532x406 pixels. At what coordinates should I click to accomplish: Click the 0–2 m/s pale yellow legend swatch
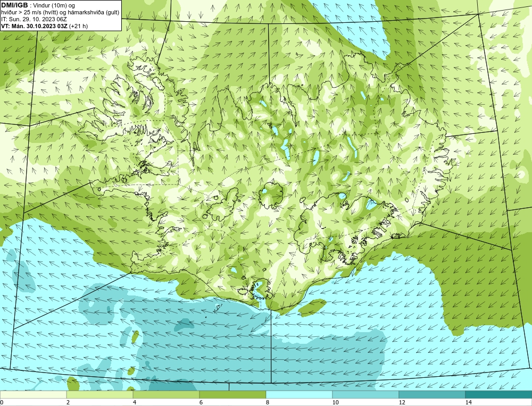click(x=33, y=394)
